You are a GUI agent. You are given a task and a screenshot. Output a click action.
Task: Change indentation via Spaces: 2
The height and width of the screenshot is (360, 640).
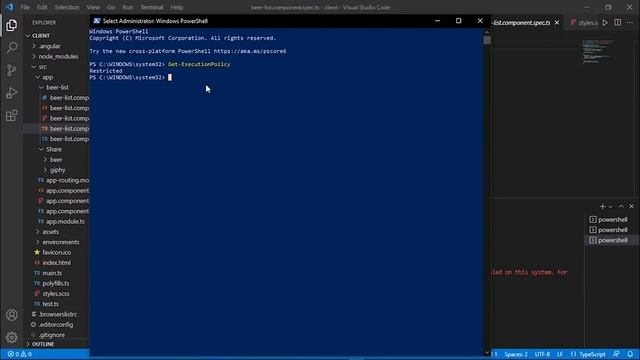click(516, 354)
